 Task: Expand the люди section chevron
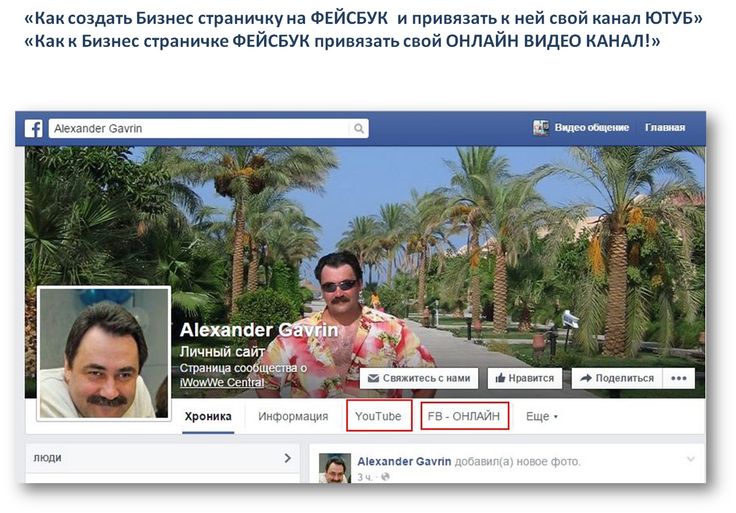click(288, 458)
